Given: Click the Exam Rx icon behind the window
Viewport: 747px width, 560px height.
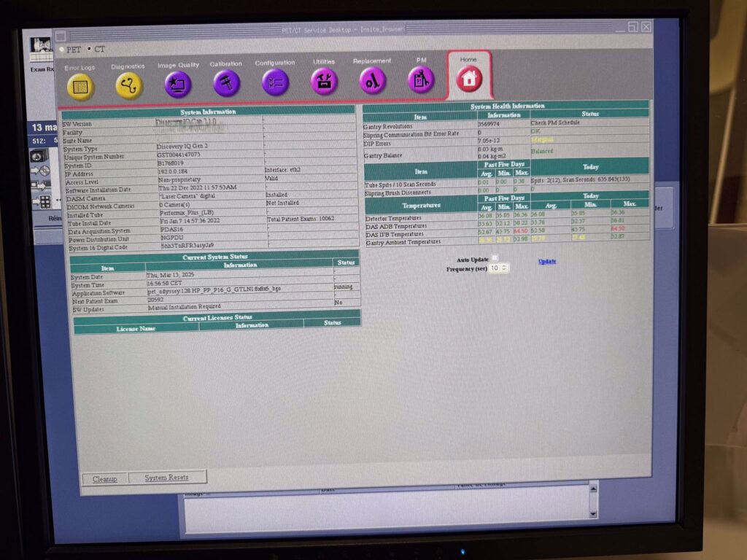Looking at the screenshot, I should point(42,50).
